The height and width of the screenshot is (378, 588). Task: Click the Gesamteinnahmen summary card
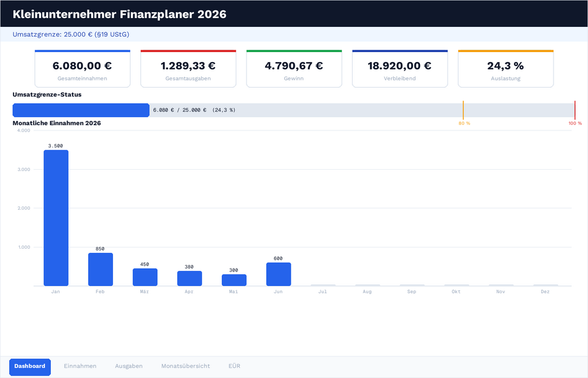coord(82,69)
